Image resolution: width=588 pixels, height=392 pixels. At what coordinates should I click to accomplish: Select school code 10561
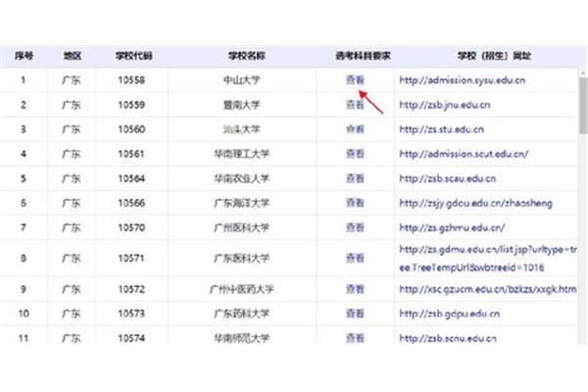[x=131, y=154]
